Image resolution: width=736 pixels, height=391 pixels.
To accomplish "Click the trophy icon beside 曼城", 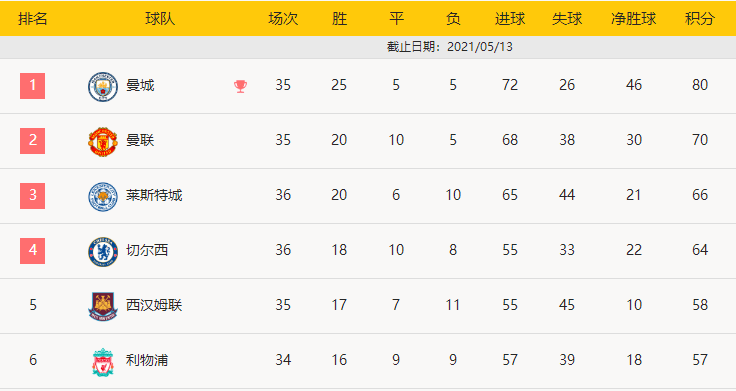I will [240, 86].
